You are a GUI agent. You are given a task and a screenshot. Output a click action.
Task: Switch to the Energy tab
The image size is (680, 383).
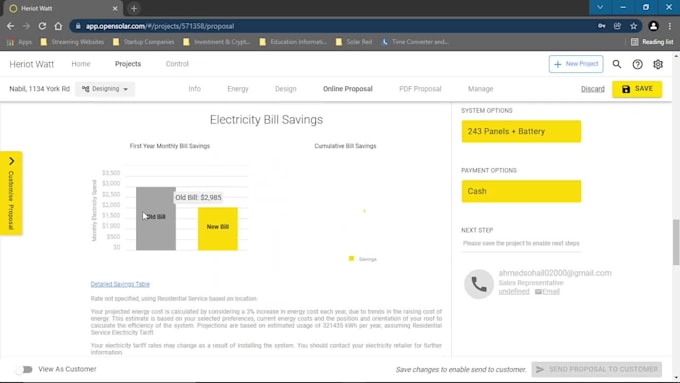[x=238, y=89]
